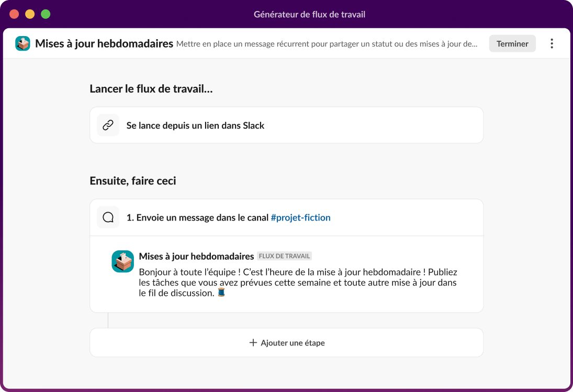This screenshot has width=573, height=392.
Task: Click the Générateur de flux de travail title bar
Action: (309, 14)
